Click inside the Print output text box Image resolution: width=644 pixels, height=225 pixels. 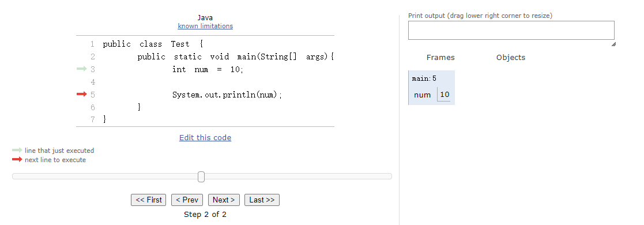tap(511, 31)
